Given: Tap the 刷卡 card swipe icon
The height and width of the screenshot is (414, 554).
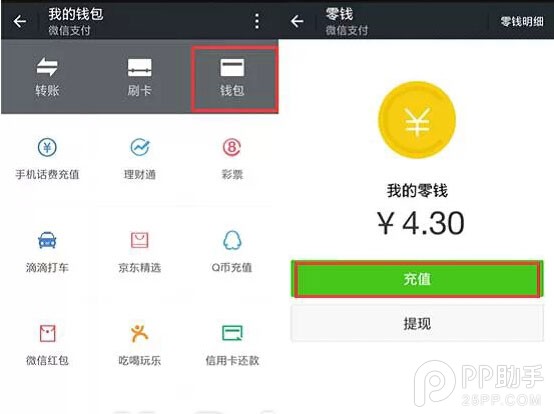Looking at the screenshot, I should (x=140, y=77).
